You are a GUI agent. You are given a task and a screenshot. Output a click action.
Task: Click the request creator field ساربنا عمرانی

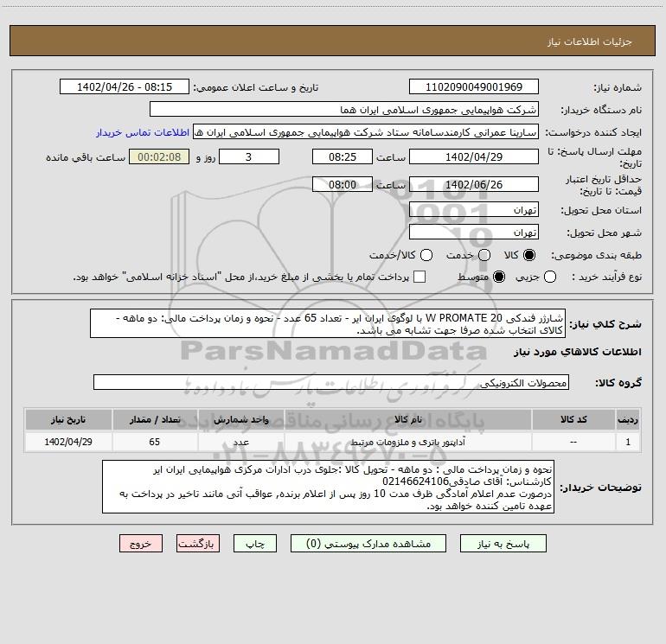click(x=366, y=131)
